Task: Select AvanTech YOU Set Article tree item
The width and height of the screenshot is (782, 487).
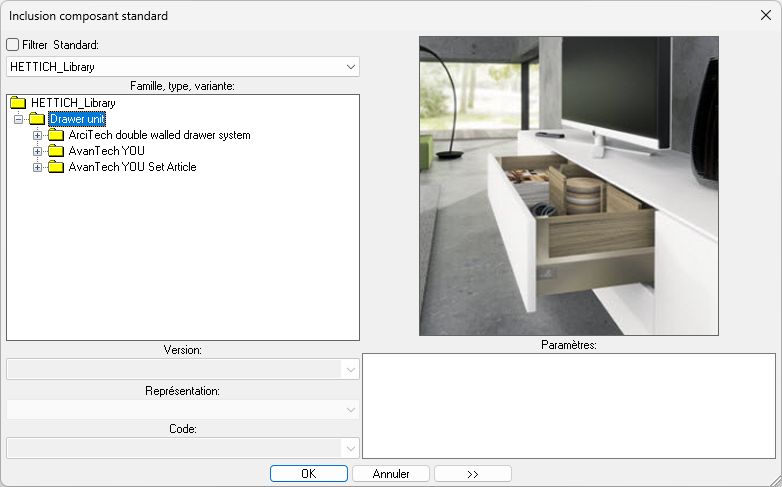Action: pyautogui.click(x=132, y=167)
